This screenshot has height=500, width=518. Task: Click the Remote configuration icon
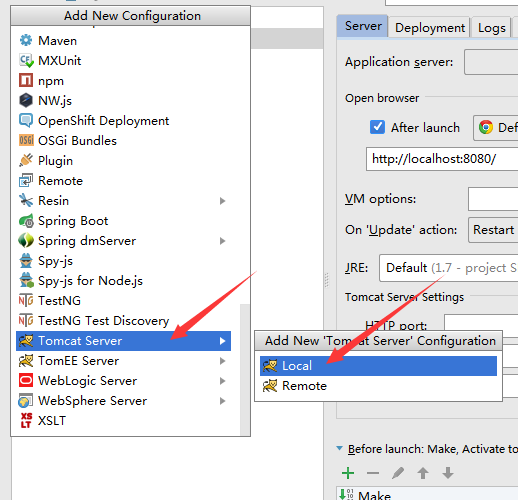(x=26, y=181)
